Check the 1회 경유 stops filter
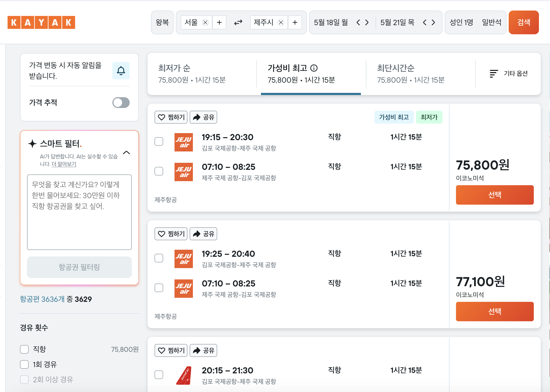Image resolution: width=550 pixels, height=392 pixels. 24,364
